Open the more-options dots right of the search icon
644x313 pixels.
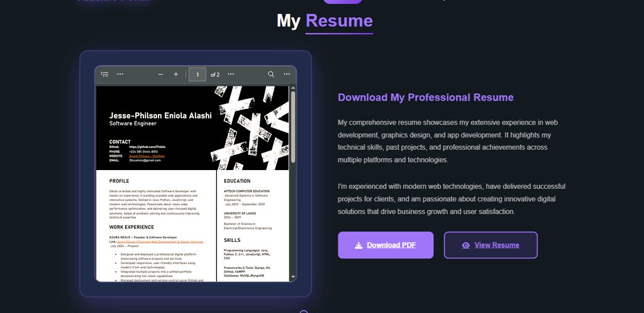(x=287, y=74)
